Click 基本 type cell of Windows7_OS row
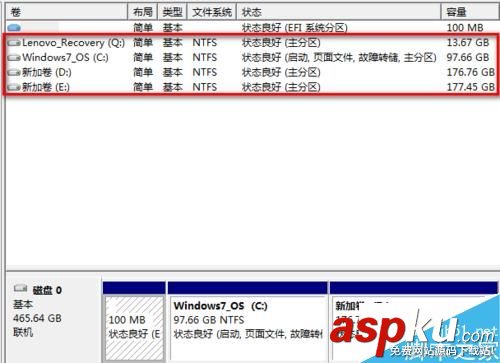The image size is (500, 363). tap(173, 57)
